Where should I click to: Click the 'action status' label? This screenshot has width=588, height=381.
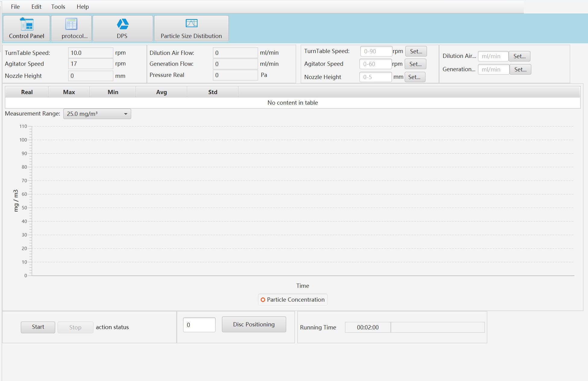coord(112,327)
